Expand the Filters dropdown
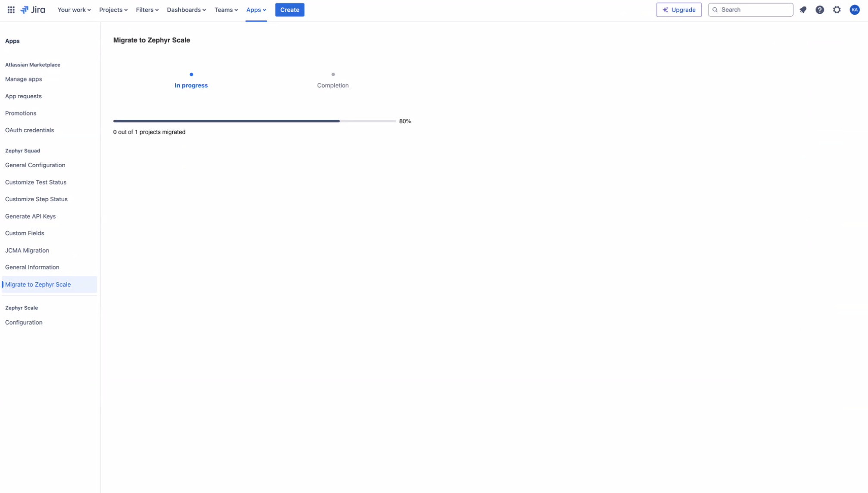This screenshot has height=493, width=868. 147,9
